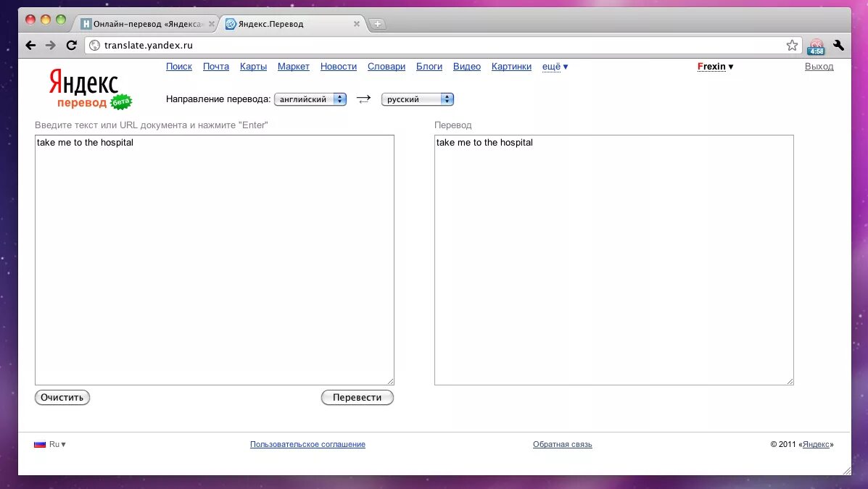Open the Frexin user account menu
Image resolution: width=868 pixels, height=489 pixels.
[715, 67]
